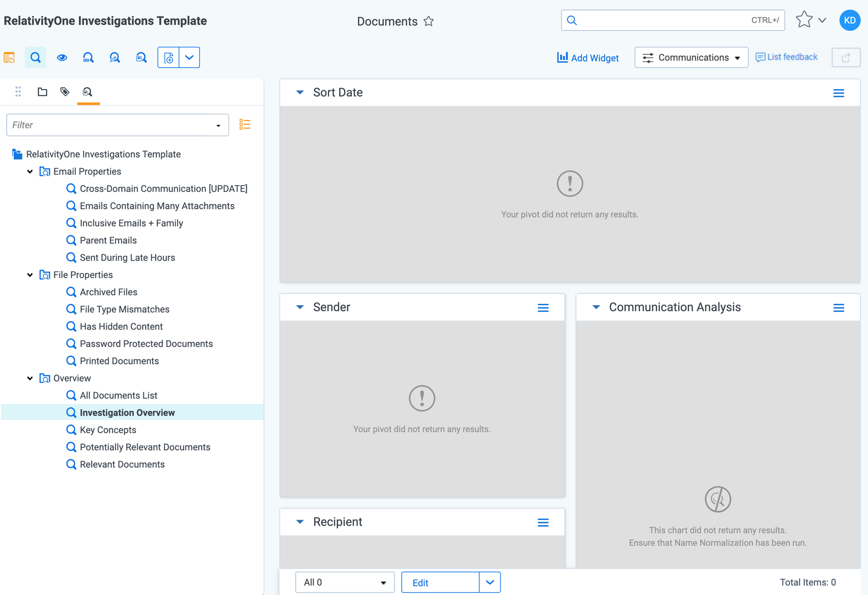Image resolution: width=868 pixels, height=595 pixels.
Task: Open the Sender widget hamburger menu
Action: tap(543, 308)
